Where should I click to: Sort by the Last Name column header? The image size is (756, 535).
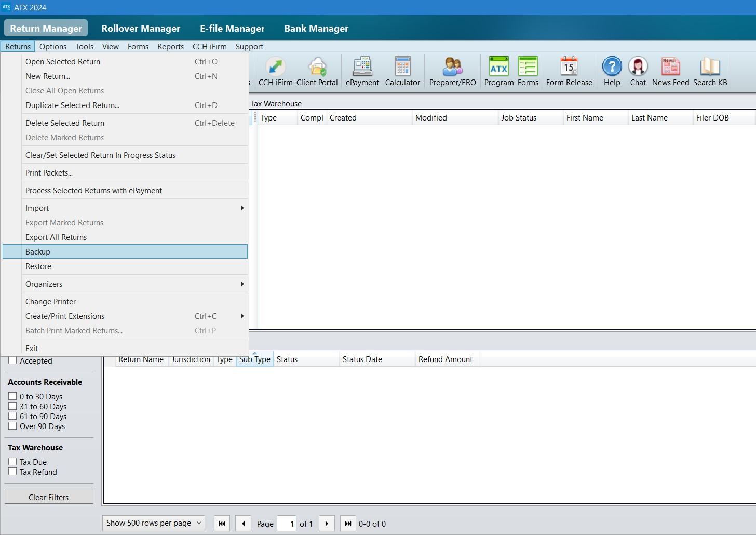[660, 118]
